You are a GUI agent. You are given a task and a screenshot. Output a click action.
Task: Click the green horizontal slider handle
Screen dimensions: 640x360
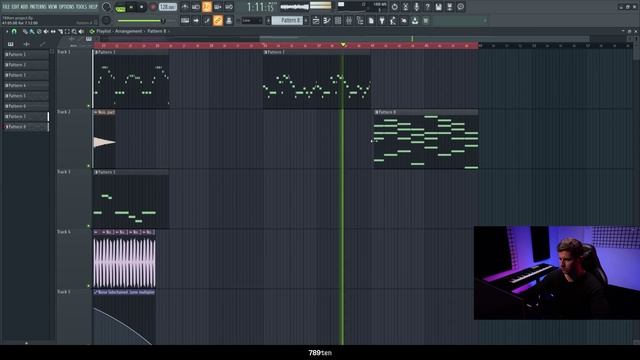tap(162, 20)
